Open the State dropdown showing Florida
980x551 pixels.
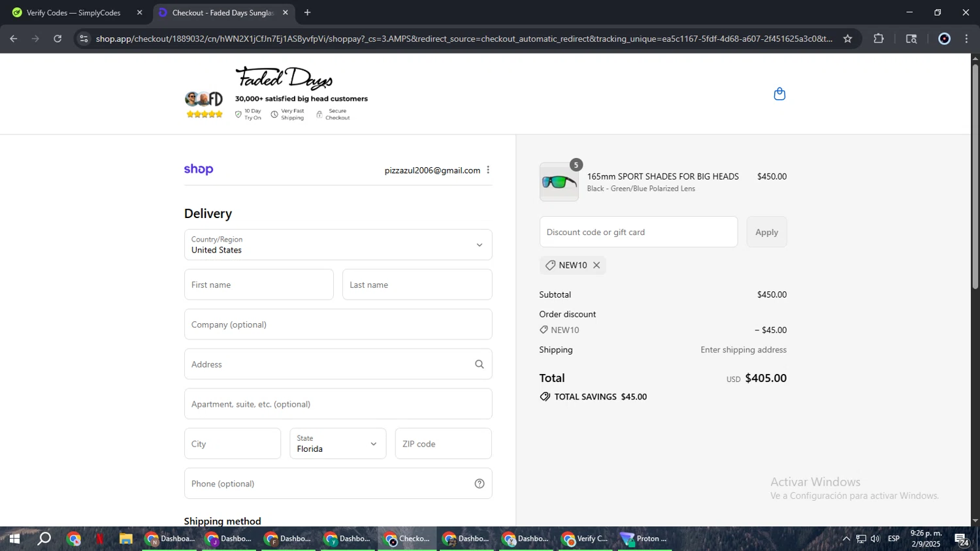[x=338, y=444]
